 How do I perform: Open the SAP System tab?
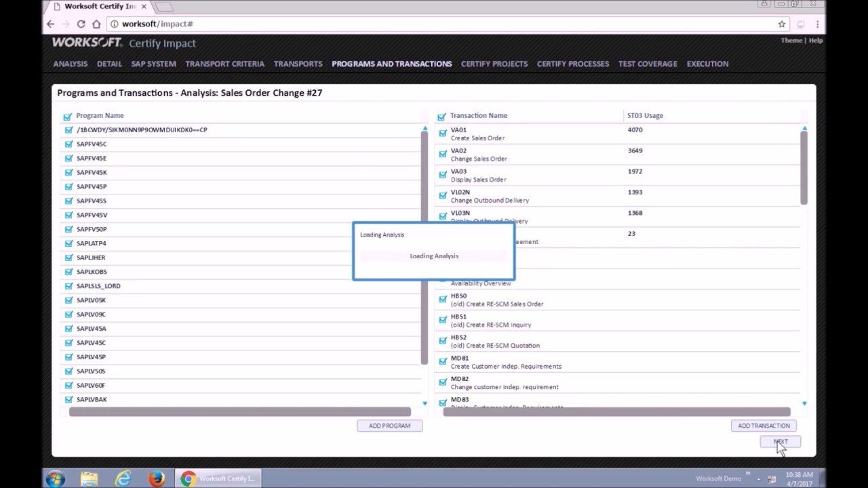(x=154, y=64)
